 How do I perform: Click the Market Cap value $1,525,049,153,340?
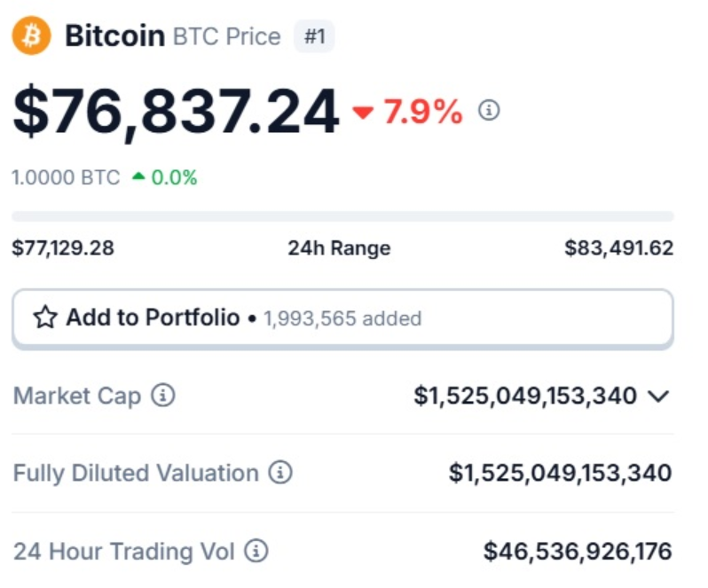[525, 396]
